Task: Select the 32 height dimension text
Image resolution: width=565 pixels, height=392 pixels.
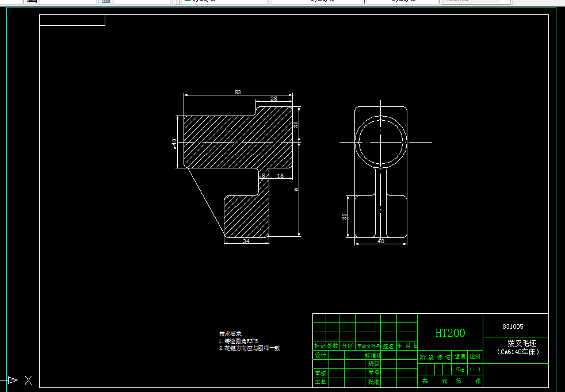Action: pyautogui.click(x=345, y=216)
